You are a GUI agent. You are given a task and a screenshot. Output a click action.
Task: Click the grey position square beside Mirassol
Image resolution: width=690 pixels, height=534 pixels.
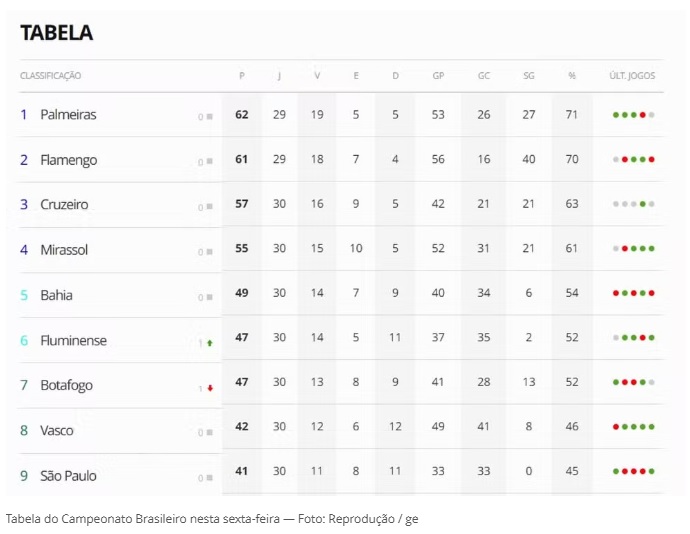click(x=209, y=252)
